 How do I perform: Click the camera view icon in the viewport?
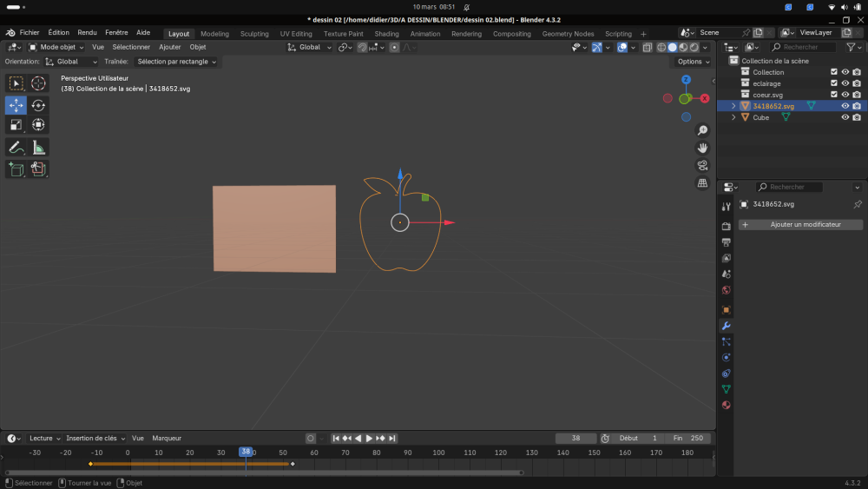[702, 165]
